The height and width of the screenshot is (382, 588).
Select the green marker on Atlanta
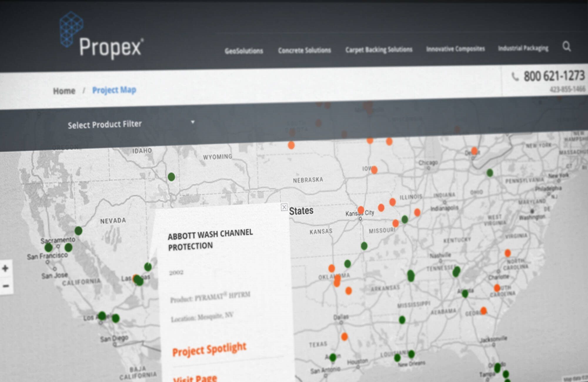tap(465, 293)
